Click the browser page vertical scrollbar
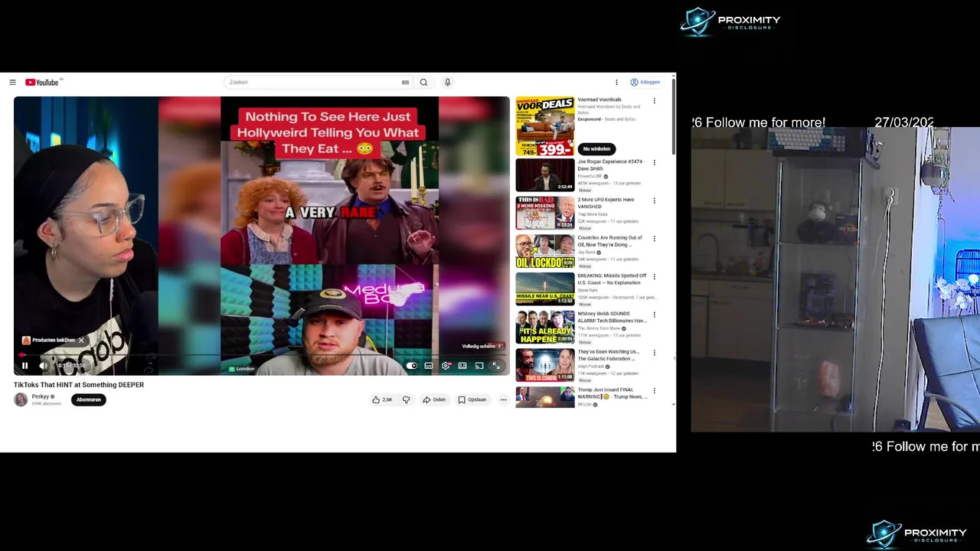The height and width of the screenshot is (551, 980). pos(674,115)
